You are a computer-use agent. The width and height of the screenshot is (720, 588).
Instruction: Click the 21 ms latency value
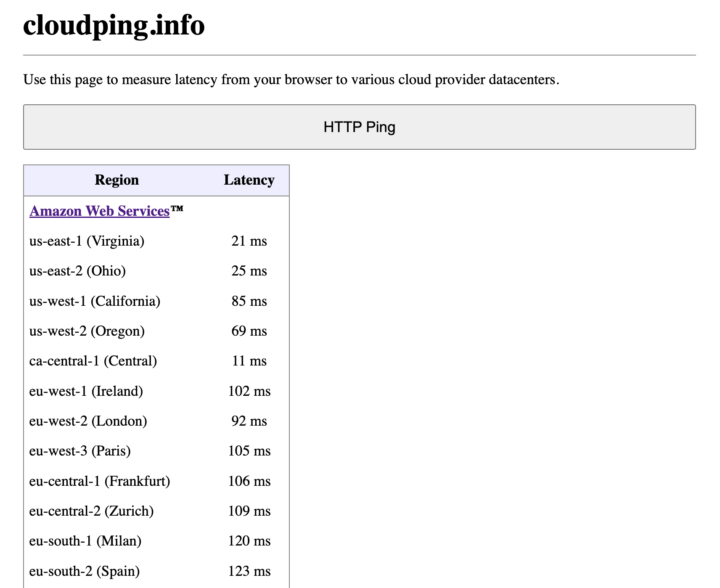[249, 241]
